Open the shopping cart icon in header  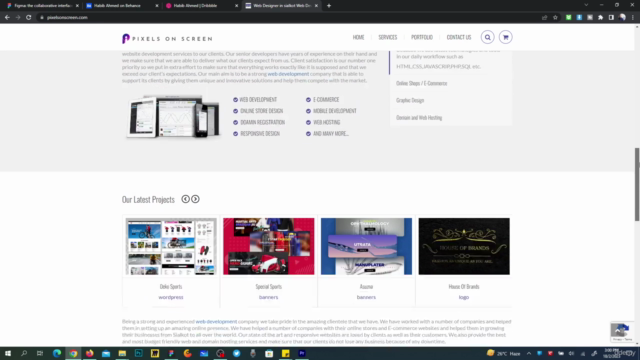coord(505,37)
